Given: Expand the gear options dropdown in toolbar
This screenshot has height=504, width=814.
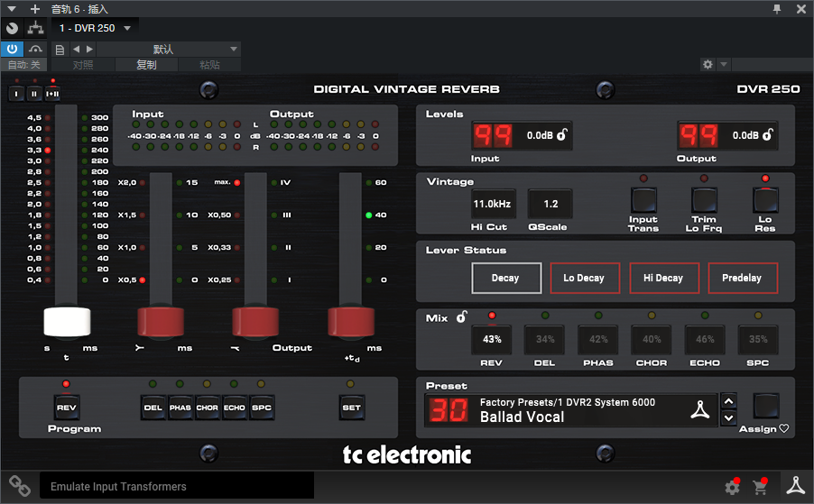Looking at the screenshot, I should pyautogui.click(x=724, y=65).
